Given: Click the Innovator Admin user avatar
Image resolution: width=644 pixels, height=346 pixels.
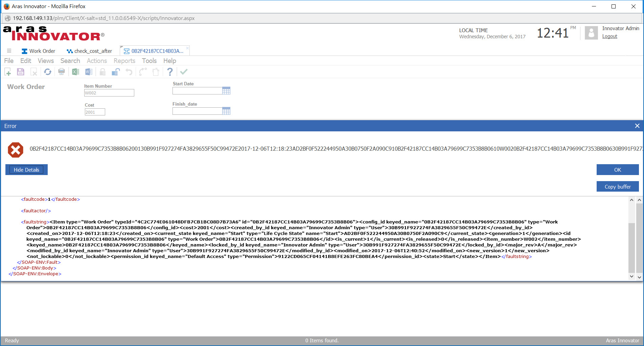Looking at the screenshot, I should point(591,33).
